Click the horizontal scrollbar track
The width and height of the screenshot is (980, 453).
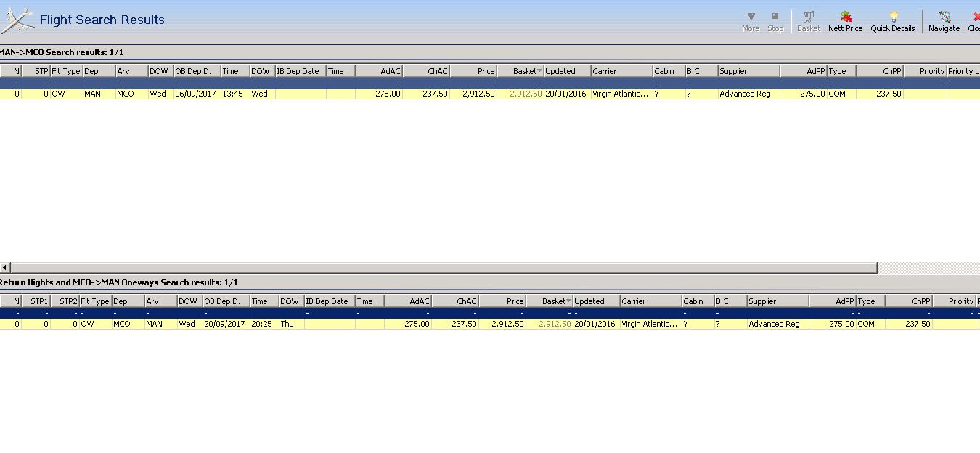(928, 268)
